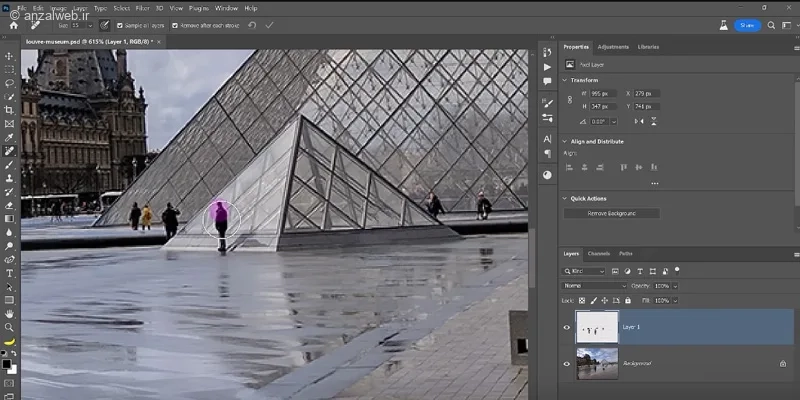The width and height of the screenshot is (800, 400).
Task: Select the Blur tool
Action: point(9,232)
